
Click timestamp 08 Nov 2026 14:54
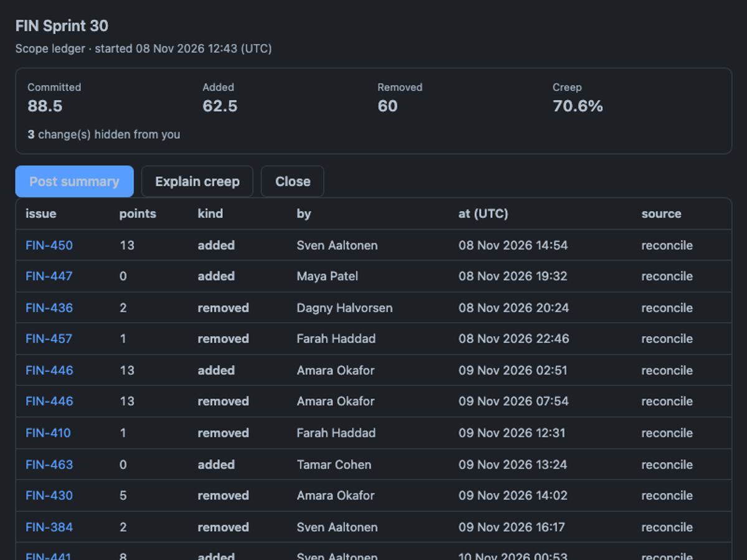514,245
